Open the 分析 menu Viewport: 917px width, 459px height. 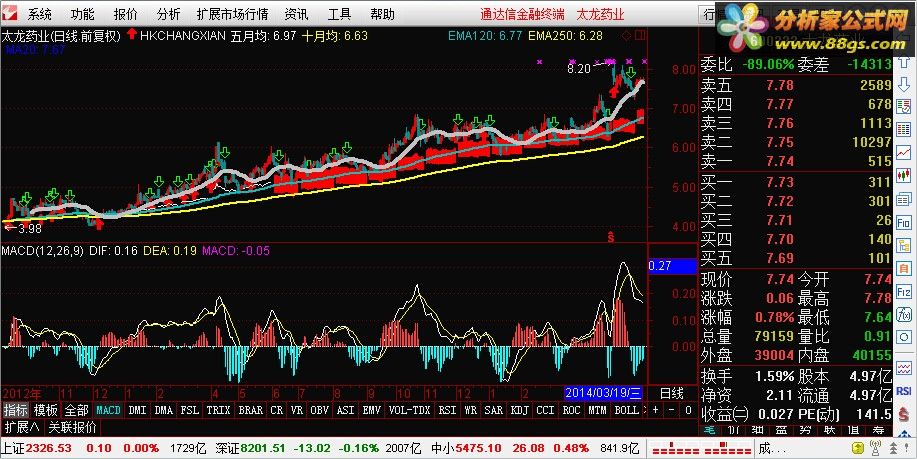tap(168, 14)
